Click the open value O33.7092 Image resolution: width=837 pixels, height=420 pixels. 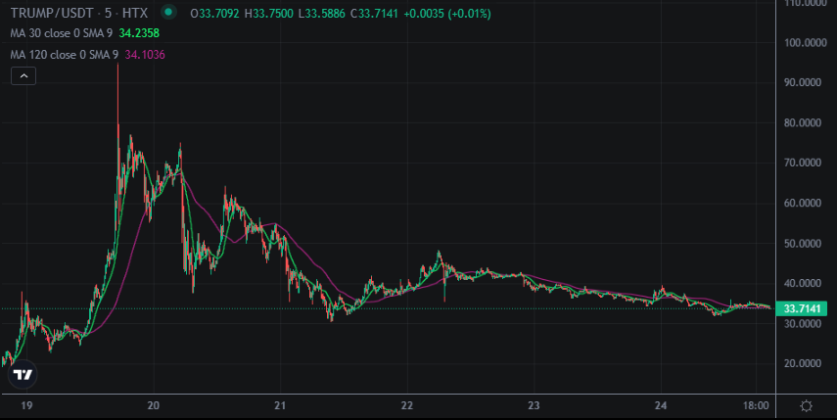[215, 13]
